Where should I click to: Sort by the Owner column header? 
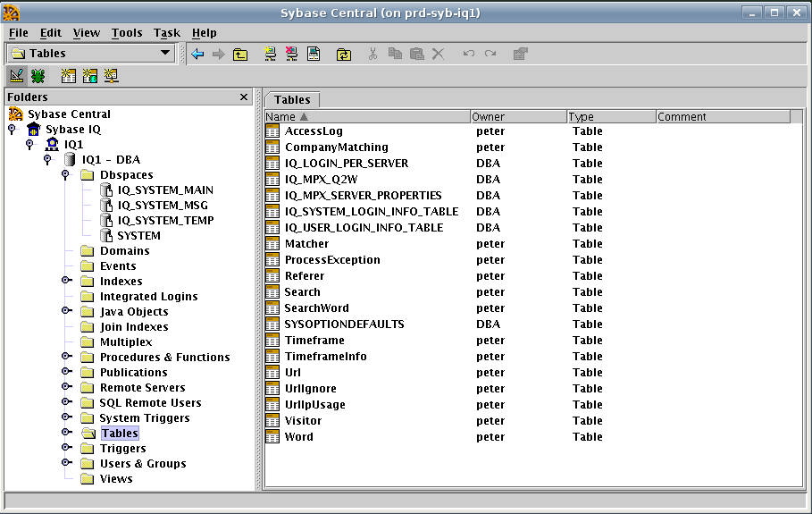(x=518, y=116)
